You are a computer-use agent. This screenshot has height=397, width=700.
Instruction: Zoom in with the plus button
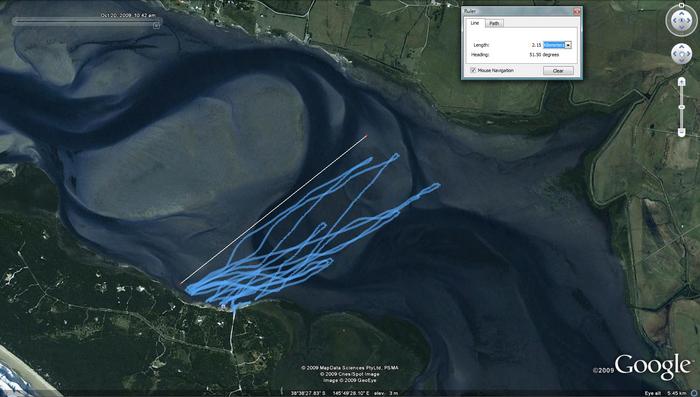(681, 81)
